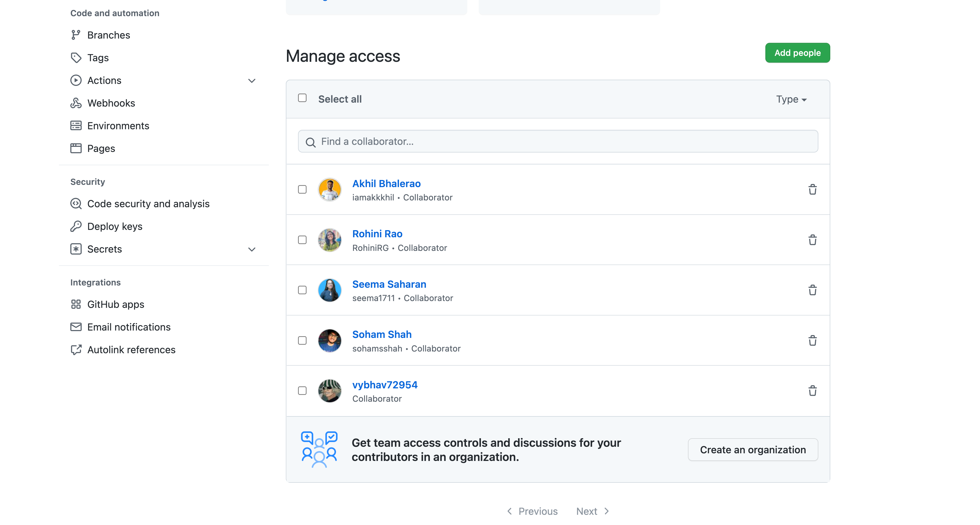Click the Autolink references icon

76,350
